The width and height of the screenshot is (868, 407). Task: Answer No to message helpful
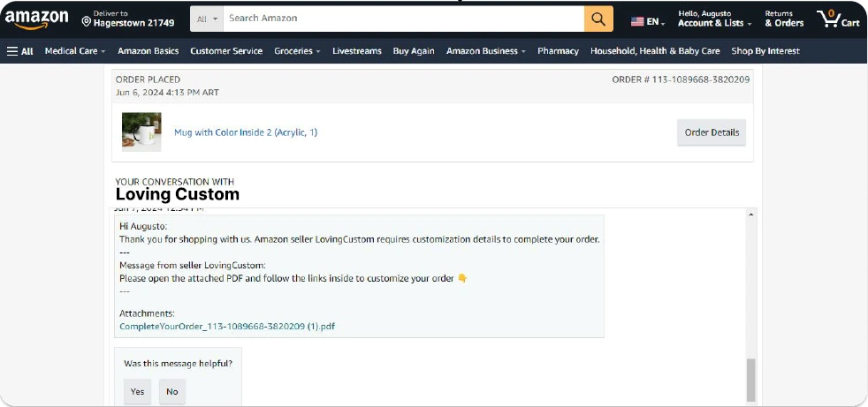172,391
